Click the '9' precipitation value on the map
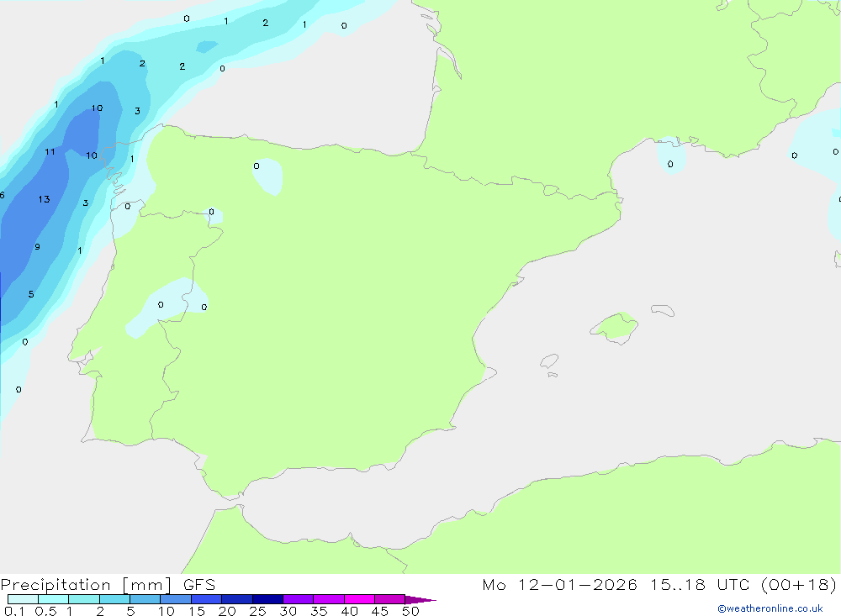 tap(37, 247)
